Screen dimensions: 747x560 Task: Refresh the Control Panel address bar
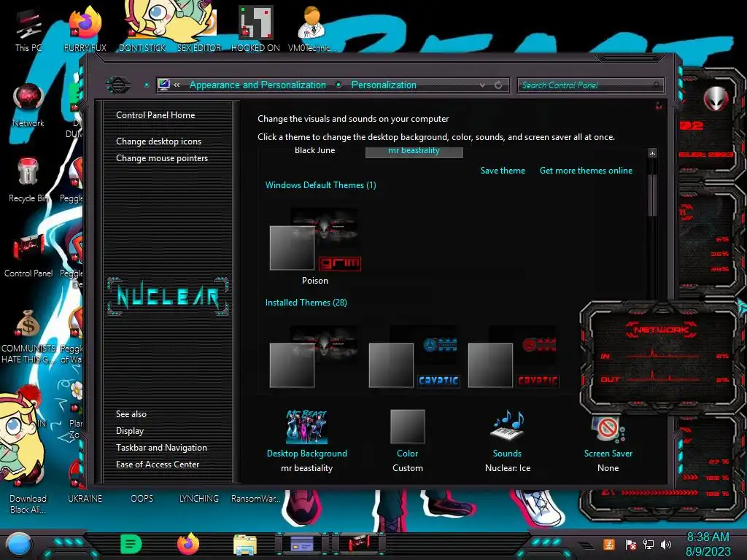(498, 85)
